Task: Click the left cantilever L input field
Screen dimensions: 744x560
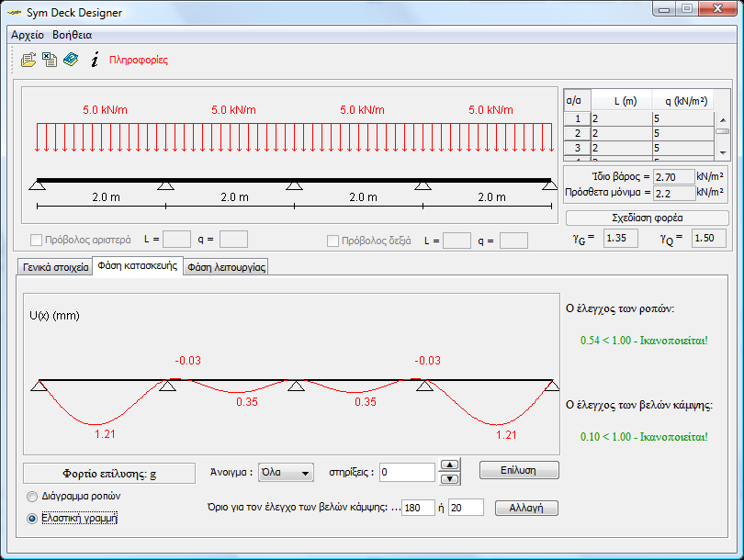Action: pyautogui.click(x=176, y=240)
